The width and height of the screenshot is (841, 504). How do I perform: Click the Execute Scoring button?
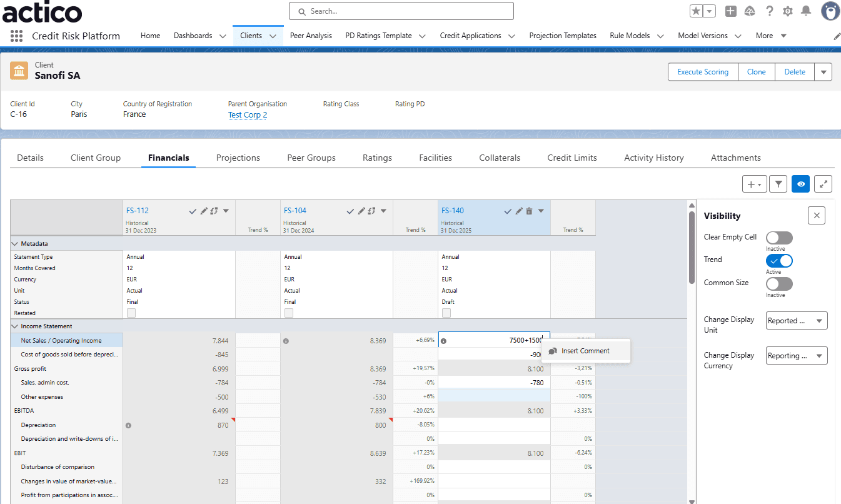[x=703, y=72]
